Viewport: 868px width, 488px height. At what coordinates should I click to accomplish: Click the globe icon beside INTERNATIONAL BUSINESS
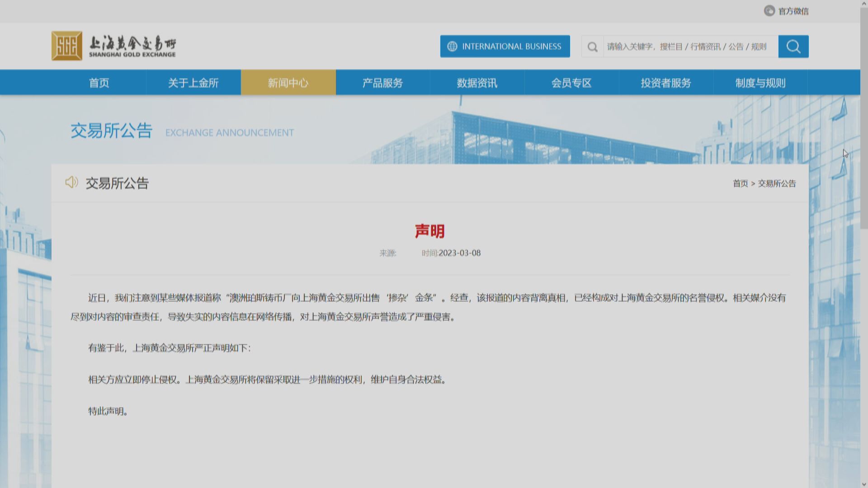coord(452,46)
